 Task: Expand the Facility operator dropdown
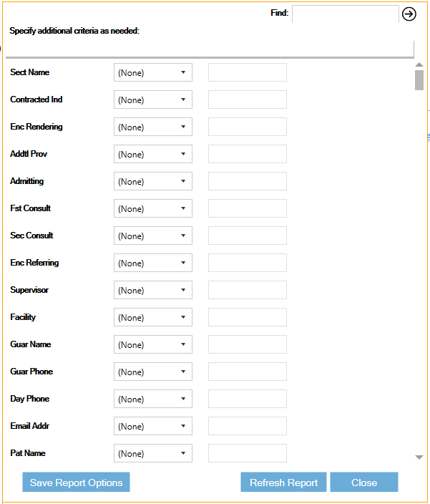[x=153, y=317]
